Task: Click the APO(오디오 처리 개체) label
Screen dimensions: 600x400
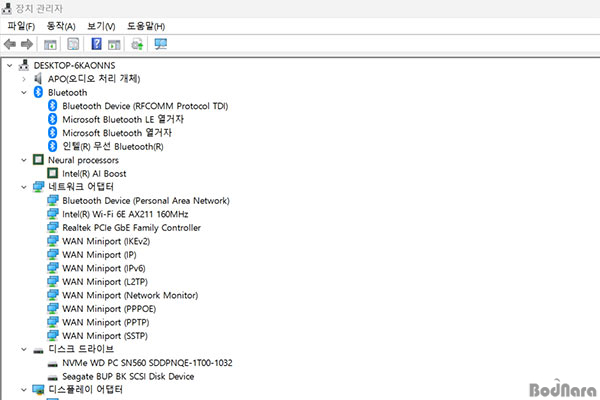Action: click(x=94, y=79)
